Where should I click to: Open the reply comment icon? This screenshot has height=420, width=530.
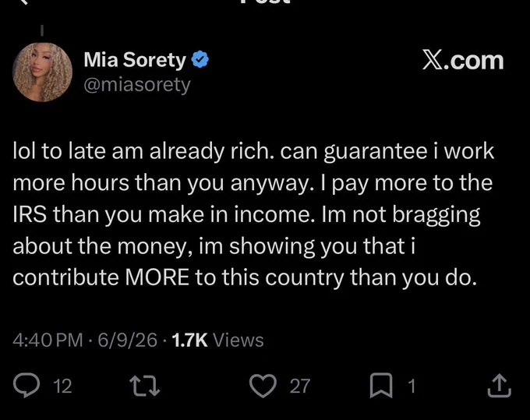[26, 385]
